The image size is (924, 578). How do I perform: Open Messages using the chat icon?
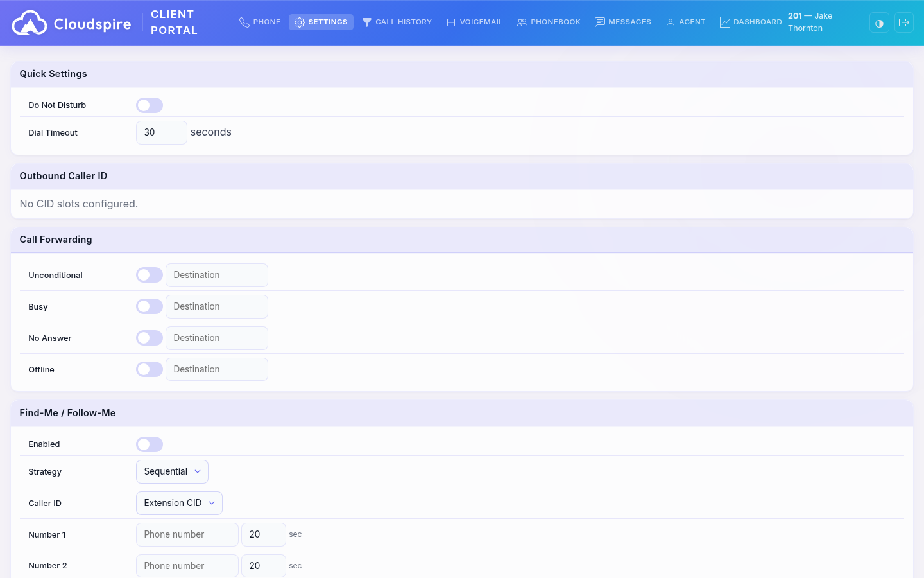point(600,22)
